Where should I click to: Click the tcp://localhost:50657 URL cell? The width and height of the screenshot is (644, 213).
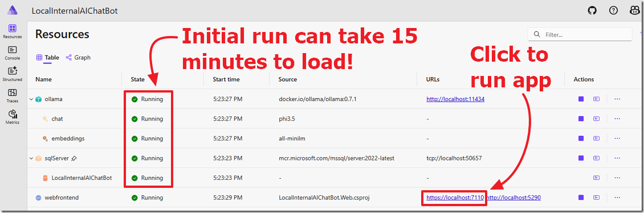(x=454, y=158)
